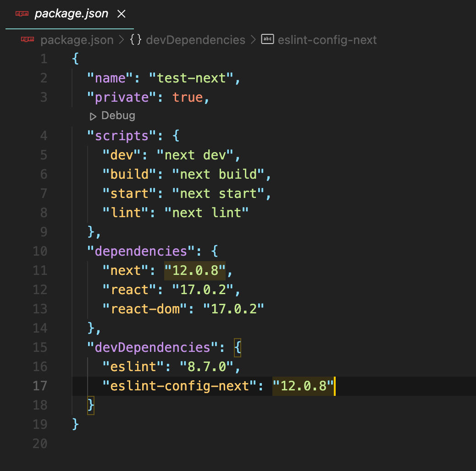Click the "test-next" value
The image size is (476, 471).
click(x=191, y=78)
